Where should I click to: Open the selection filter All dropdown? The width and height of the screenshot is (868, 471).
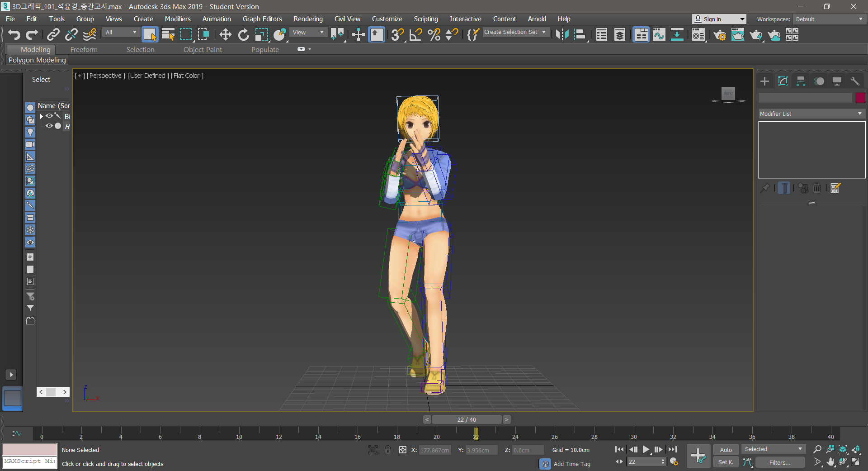pyautogui.click(x=121, y=32)
